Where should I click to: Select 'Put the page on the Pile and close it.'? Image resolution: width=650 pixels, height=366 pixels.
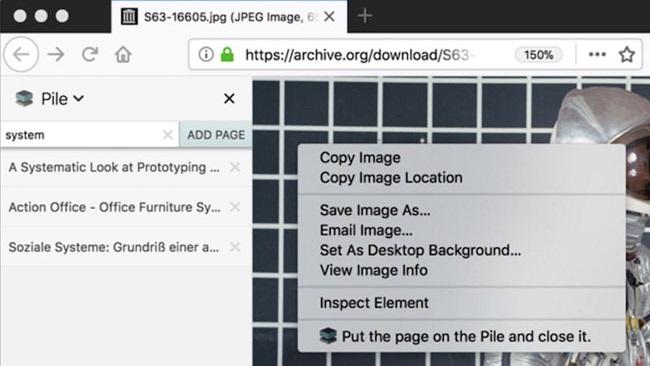pyautogui.click(x=466, y=336)
